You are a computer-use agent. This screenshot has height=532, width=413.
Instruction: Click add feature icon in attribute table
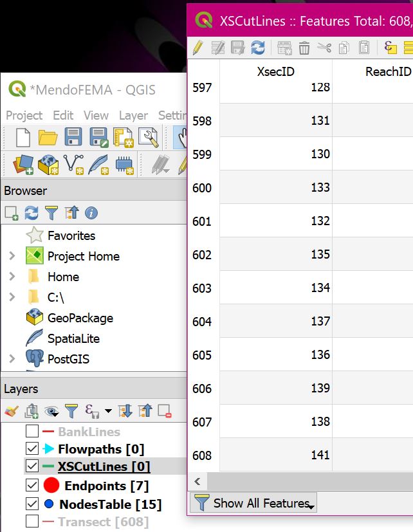pyautogui.click(x=284, y=48)
